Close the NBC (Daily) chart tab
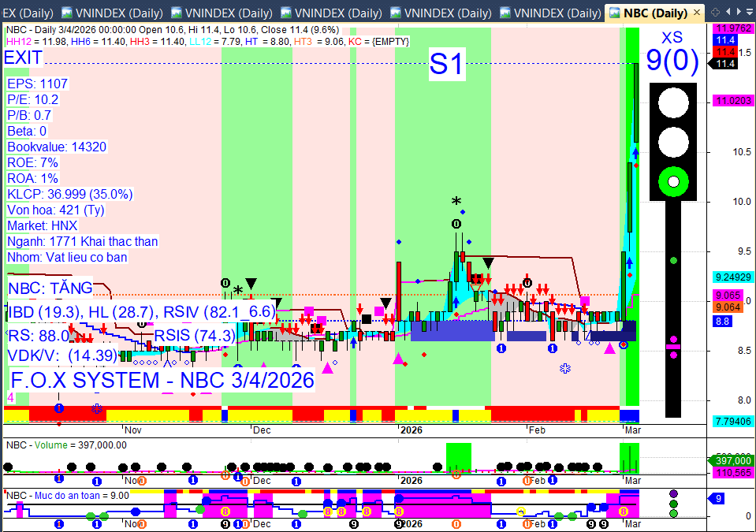Viewport: 756px width, 532px height. coord(696,13)
